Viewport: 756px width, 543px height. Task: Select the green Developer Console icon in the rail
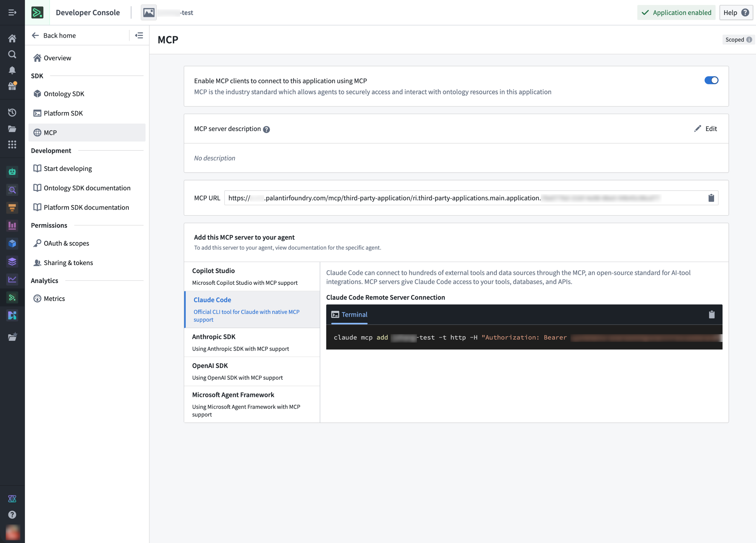[12, 297]
